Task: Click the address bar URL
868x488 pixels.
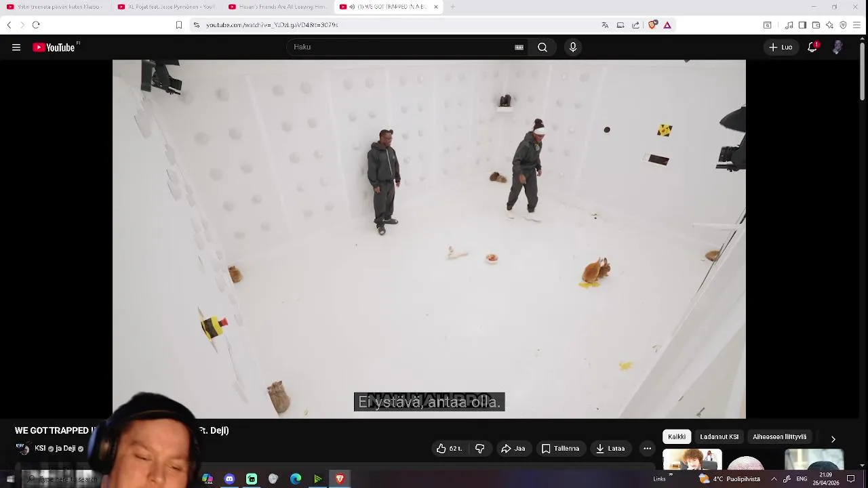Action: (271, 25)
